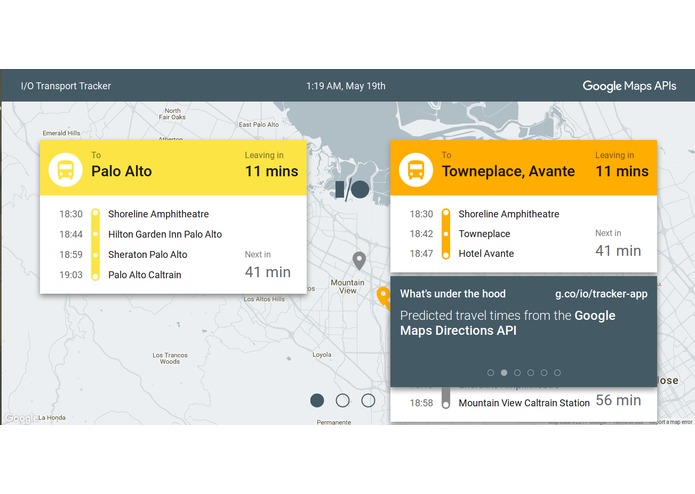Click Shoreline Amphitheatre stop on Palo Alto card
Viewport: 695px width, 494px height.
[158, 214]
